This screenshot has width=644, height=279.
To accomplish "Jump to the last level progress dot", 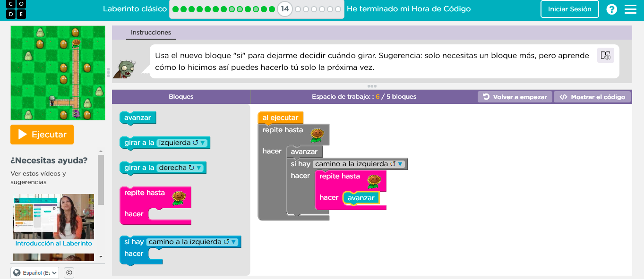I will click(338, 9).
